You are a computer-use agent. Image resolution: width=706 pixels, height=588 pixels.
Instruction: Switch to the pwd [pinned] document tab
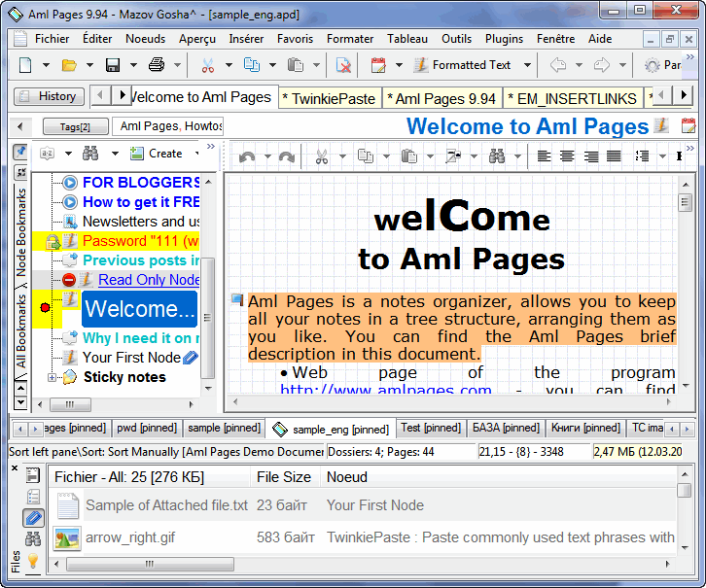pyautogui.click(x=147, y=428)
